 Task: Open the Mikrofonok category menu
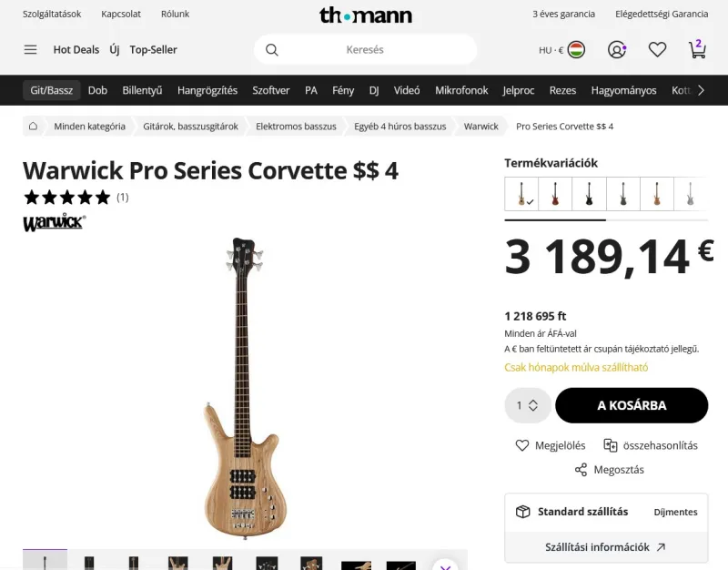pyautogui.click(x=461, y=90)
